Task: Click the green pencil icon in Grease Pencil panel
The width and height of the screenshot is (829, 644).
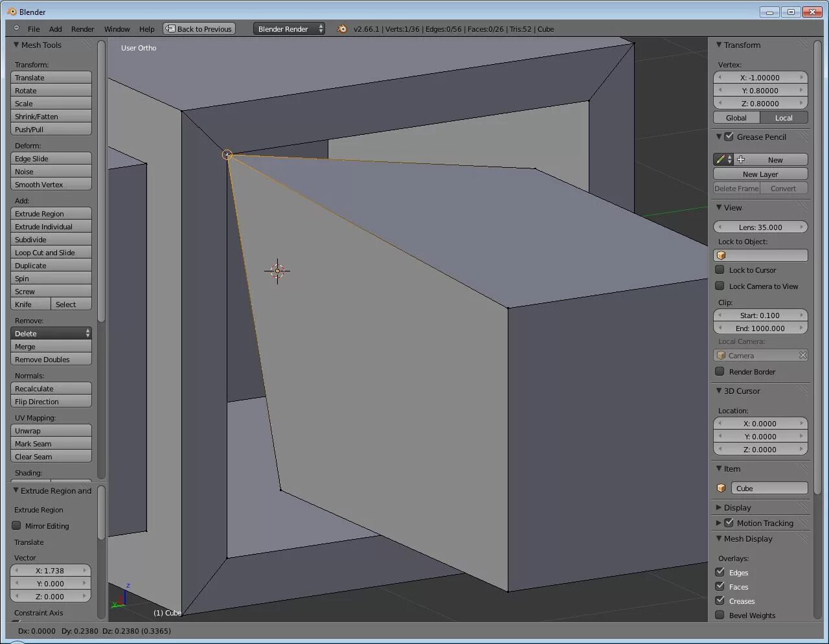Action: pyautogui.click(x=721, y=159)
